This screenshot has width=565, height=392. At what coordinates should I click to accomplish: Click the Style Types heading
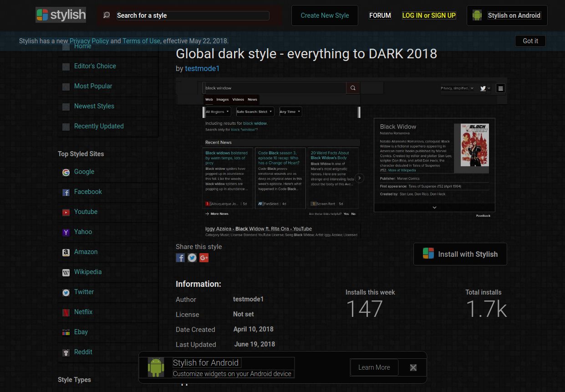[74, 380]
